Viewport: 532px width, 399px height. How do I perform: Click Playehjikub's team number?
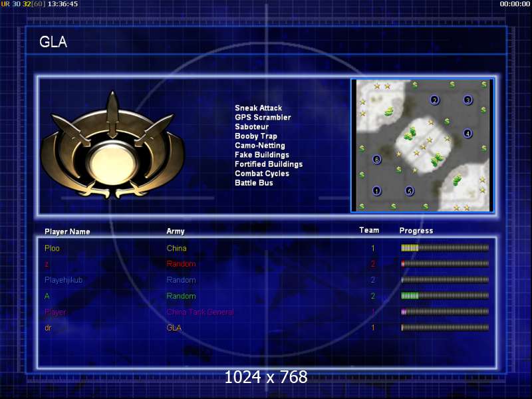coord(373,280)
